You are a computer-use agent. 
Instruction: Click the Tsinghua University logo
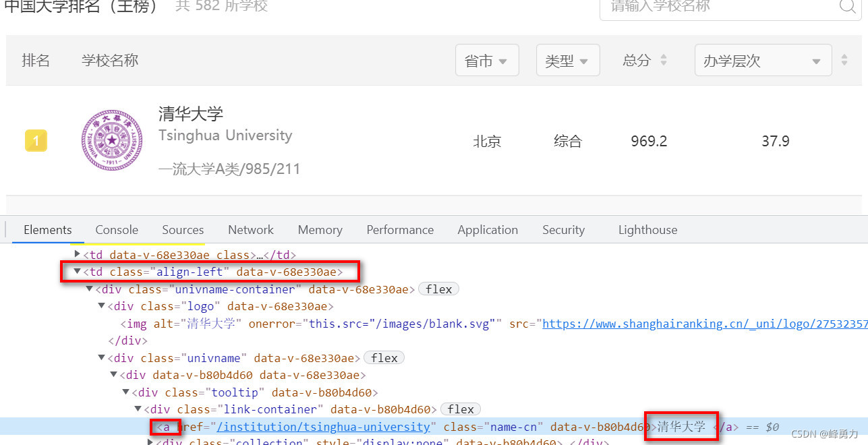click(112, 141)
